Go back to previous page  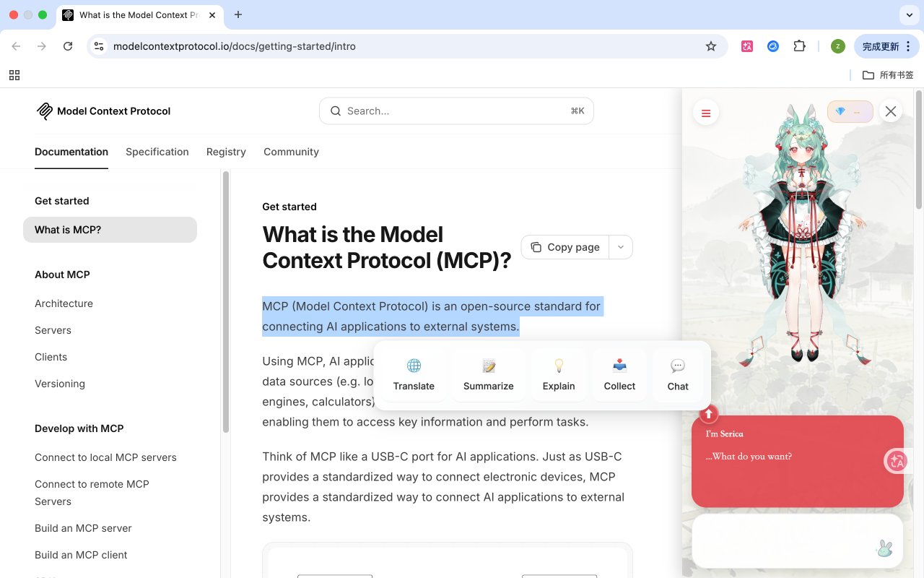pos(16,46)
